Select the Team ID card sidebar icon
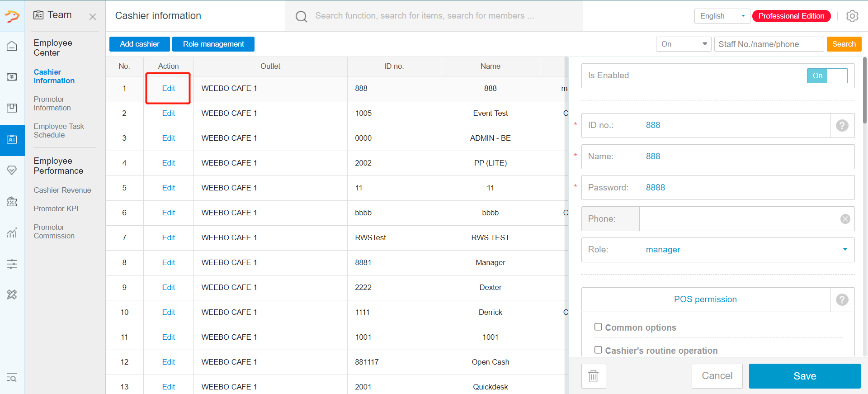The image size is (868, 394). click(12, 139)
